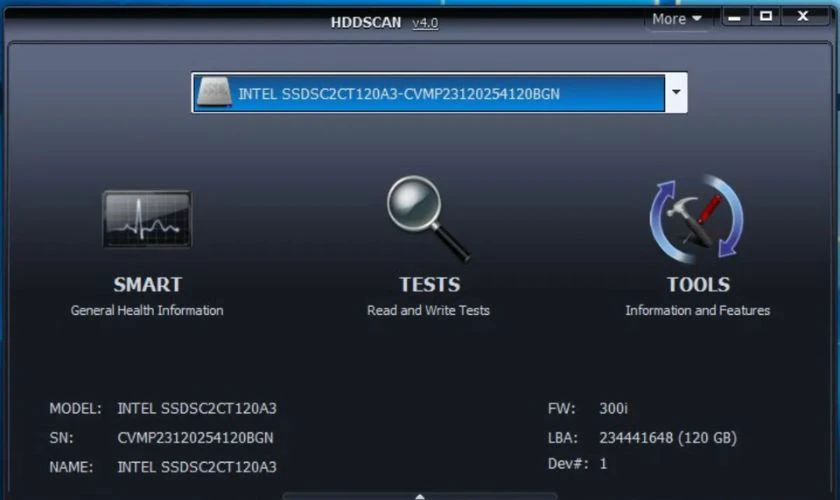
Task: Click the SN: label
Action: pyautogui.click(x=61, y=438)
